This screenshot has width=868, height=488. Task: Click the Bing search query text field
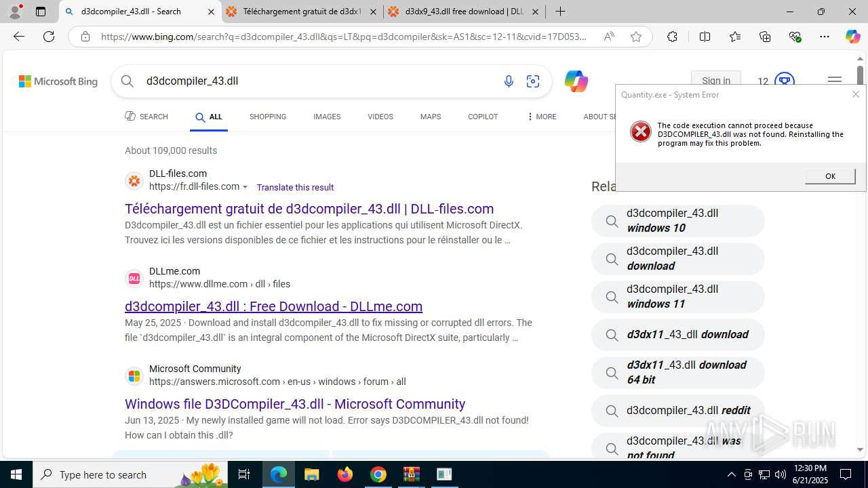(x=319, y=81)
